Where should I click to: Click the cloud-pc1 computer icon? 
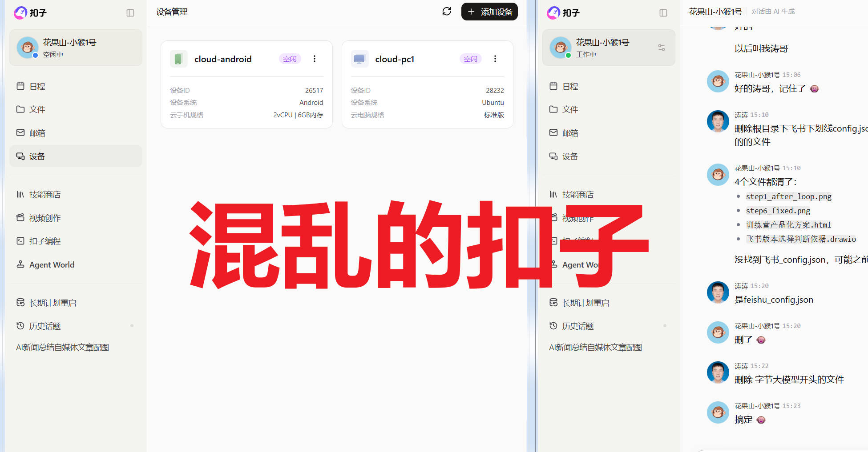(x=359, y=59)
